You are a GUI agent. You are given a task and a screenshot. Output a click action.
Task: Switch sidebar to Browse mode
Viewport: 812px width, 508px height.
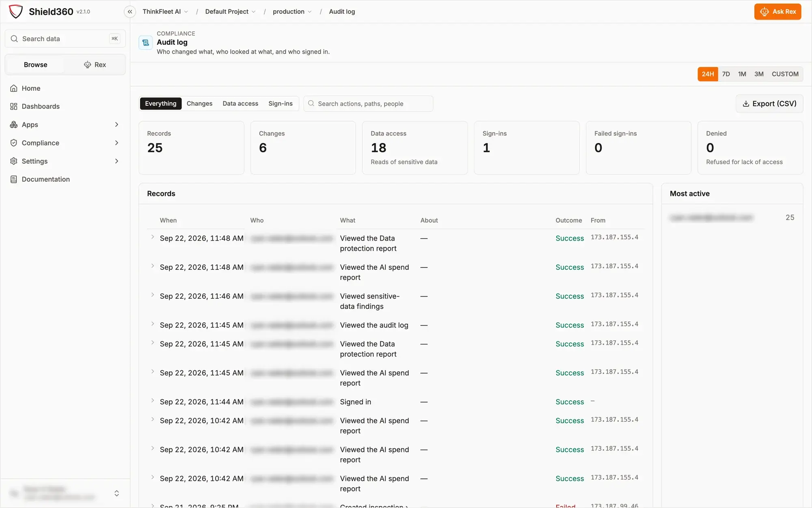[35, 65]
